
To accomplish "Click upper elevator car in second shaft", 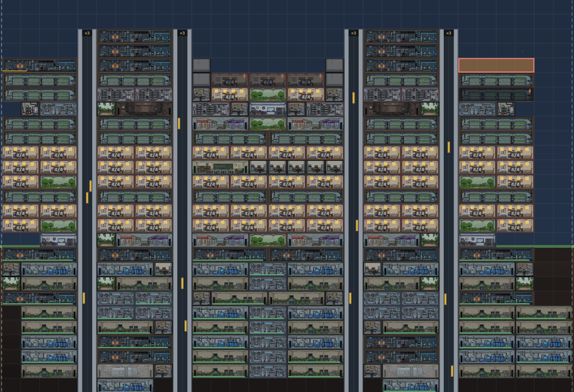I will pos(179,123).
